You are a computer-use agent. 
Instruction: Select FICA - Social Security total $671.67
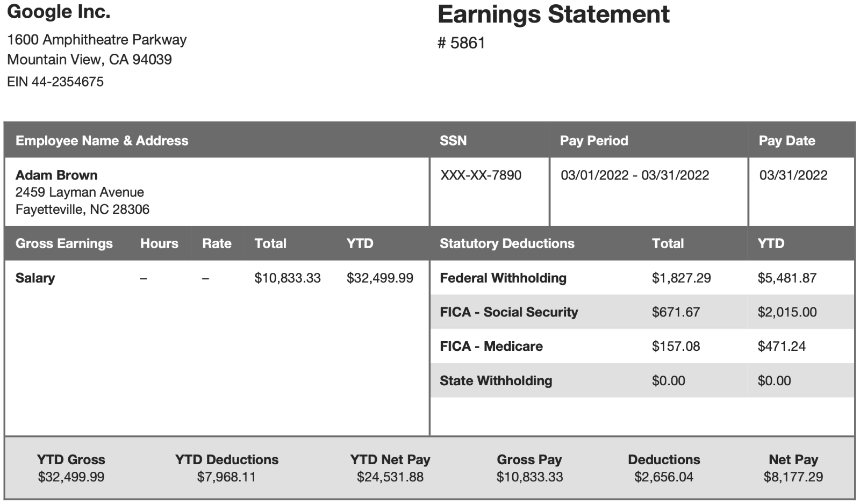tap(676, 312)
